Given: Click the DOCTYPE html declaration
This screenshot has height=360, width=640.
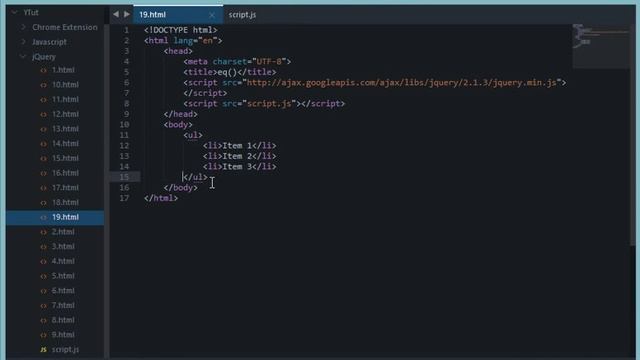Looking at the screenshot, I should (x=181, y=30).
